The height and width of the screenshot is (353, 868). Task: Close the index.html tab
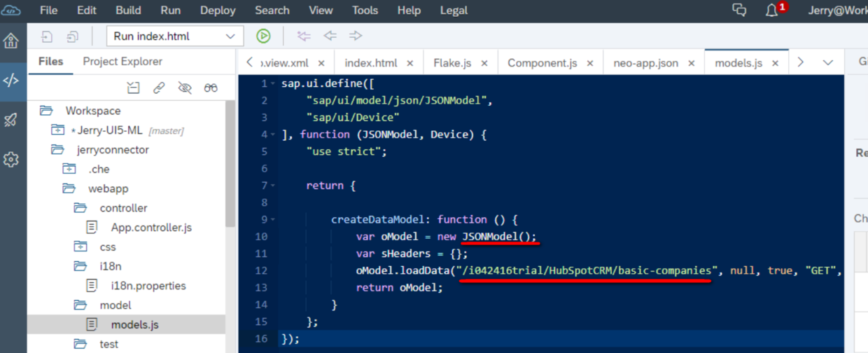coord(410,63)
